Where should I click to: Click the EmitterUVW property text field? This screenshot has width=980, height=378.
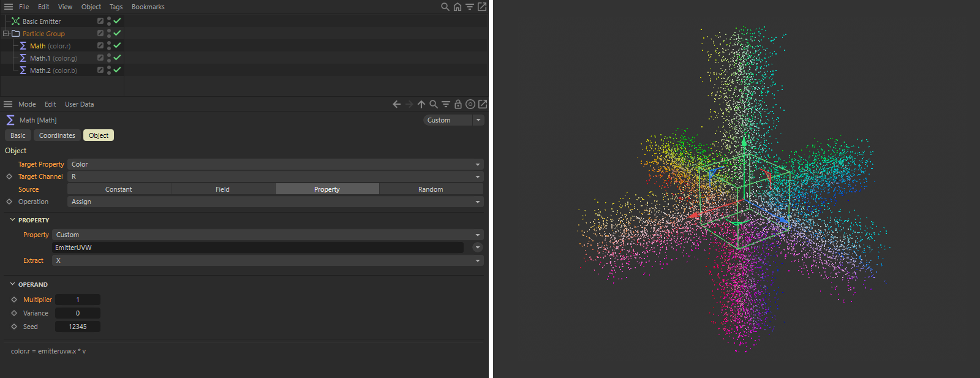pyautogui.click(x=258, y=248)
